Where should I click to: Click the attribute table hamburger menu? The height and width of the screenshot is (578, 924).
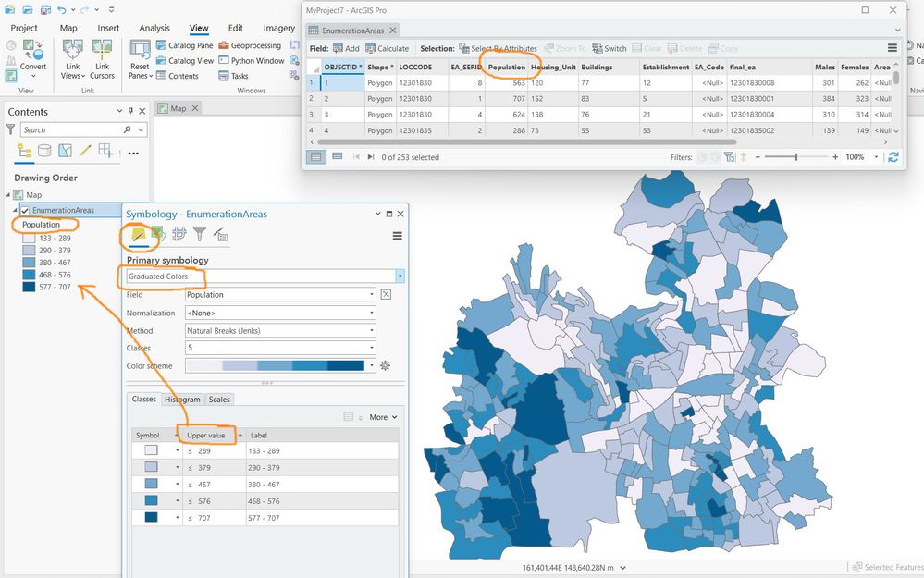893,48
